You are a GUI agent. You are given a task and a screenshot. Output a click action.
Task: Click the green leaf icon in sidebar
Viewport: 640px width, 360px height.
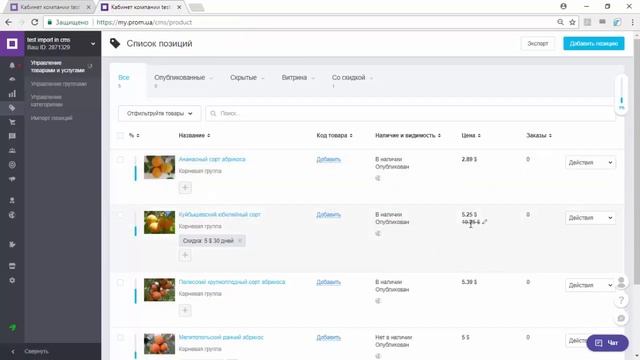click(12, 327)
